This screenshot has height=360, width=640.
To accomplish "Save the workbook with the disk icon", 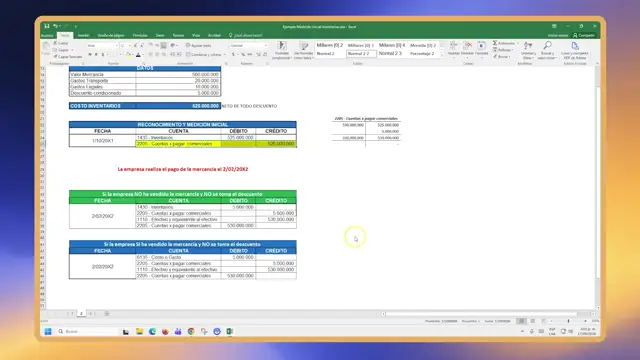I will pos(47,26).
